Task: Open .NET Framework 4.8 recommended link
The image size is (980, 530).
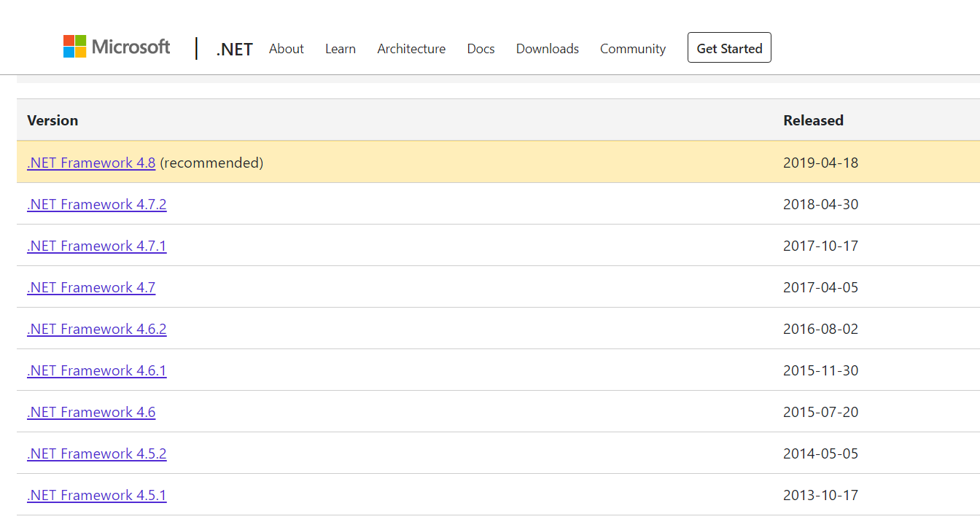Action: coord(91,163)
